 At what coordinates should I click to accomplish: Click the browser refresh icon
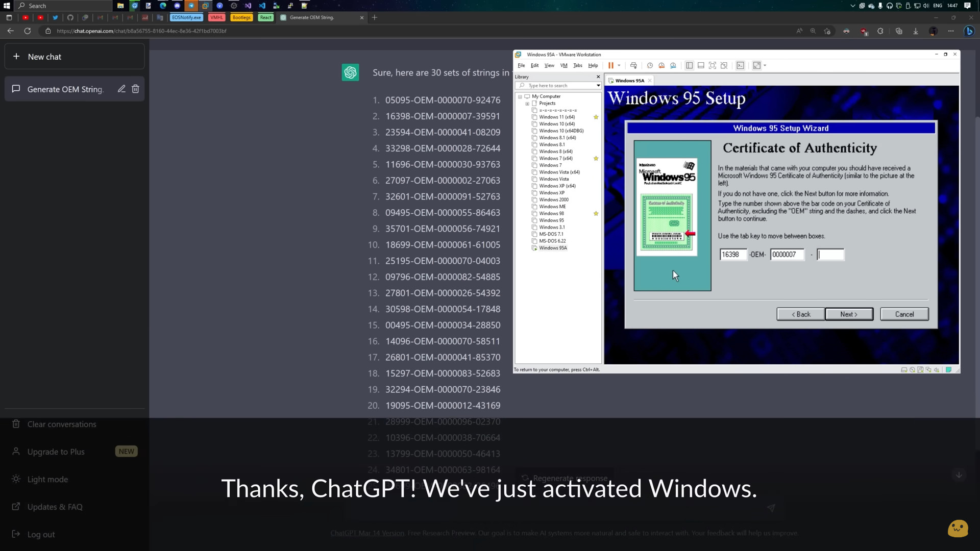tap(28, 31)
